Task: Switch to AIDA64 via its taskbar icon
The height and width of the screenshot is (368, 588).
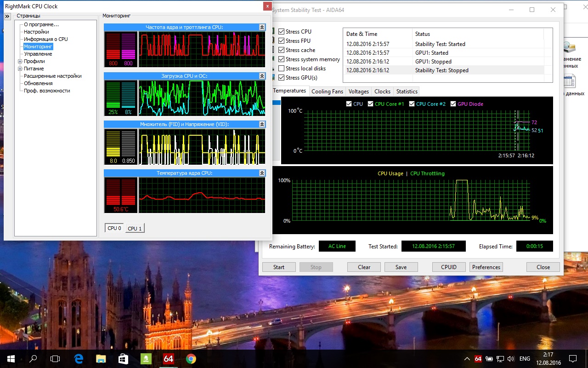Action: [169, 359]
